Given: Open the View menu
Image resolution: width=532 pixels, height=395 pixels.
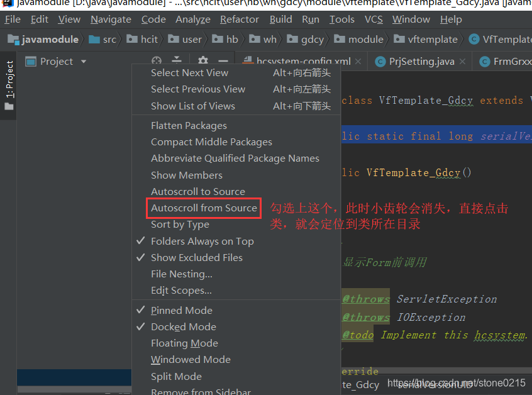Looking at the screenshot, I should point(69,19).
